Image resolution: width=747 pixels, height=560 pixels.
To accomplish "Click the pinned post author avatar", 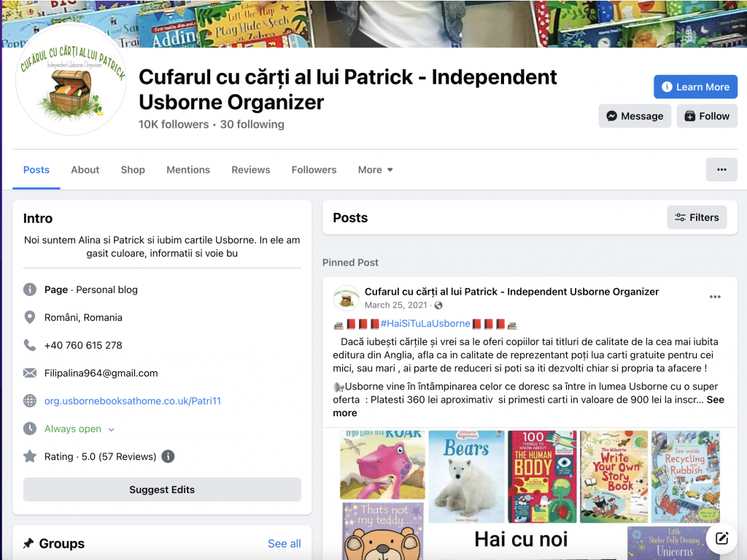I will pos(346,298).
